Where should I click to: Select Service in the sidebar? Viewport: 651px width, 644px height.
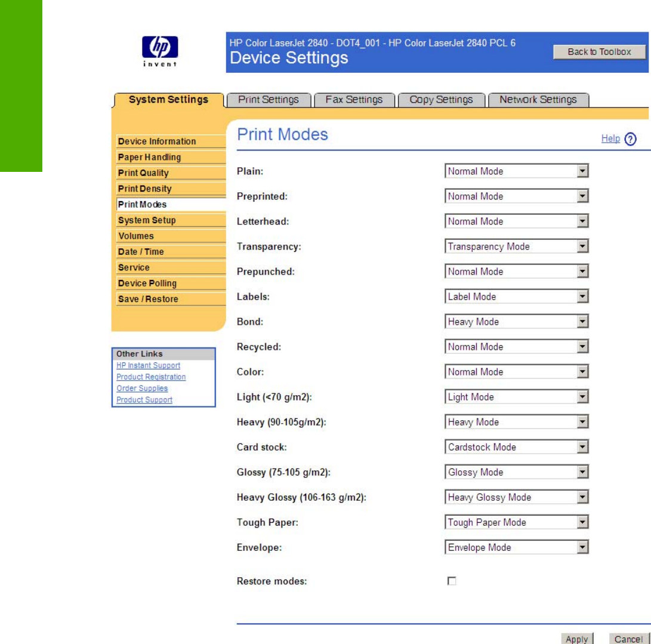tap(171, 267)
